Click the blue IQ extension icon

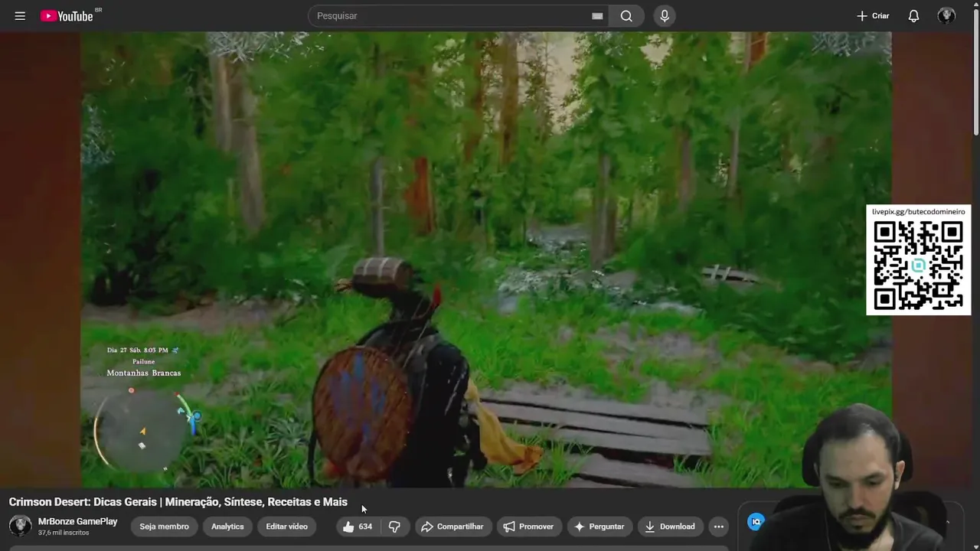(756, 522)
